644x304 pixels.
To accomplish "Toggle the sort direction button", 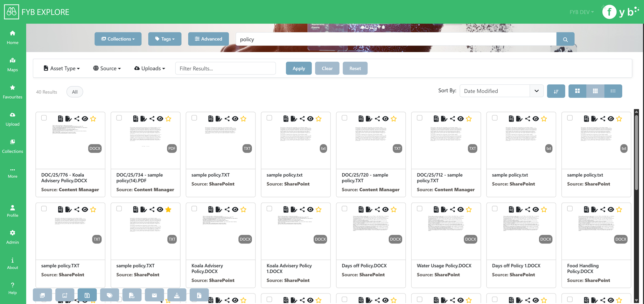I will [556, 91].
